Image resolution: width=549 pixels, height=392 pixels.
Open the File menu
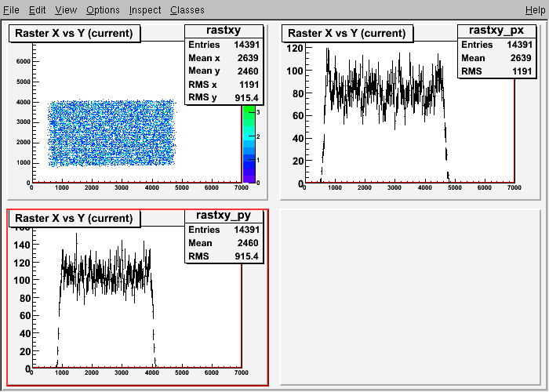point(11,9)
